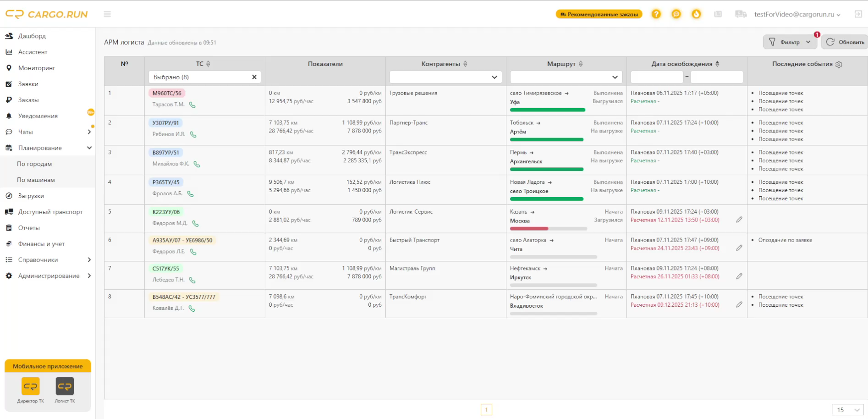
Task: Click the logout icon in header
Action: 858,14
